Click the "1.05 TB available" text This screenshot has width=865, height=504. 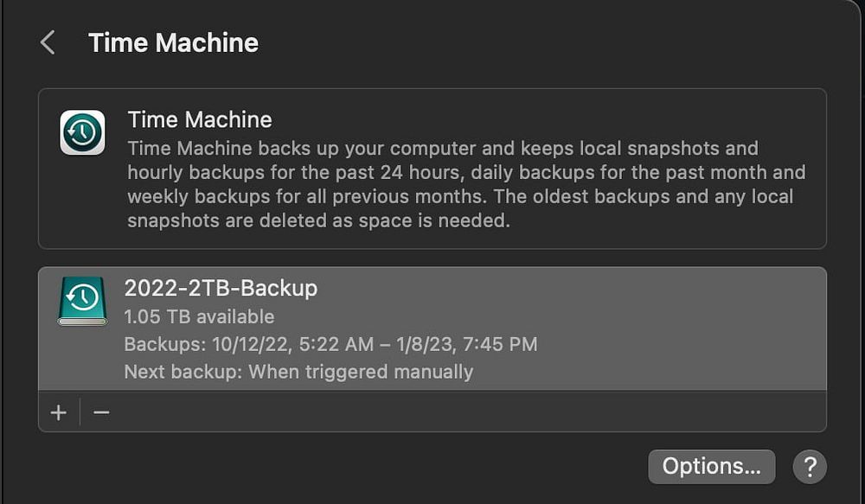(199, 316)
